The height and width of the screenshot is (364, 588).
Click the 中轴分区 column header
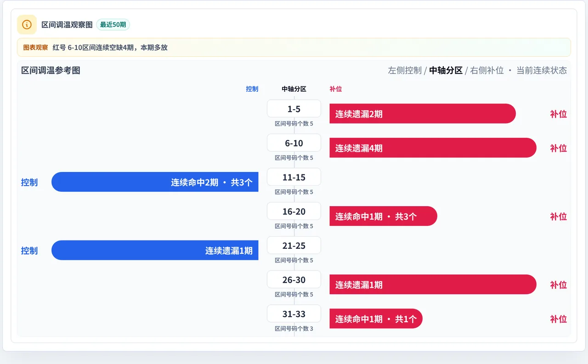pyautogui.click(x=294, y=89)
